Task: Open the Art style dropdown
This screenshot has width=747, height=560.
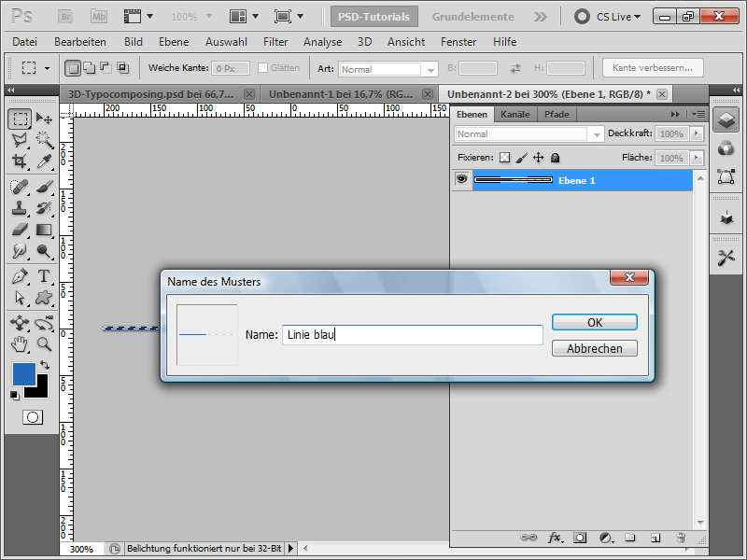Action: point(430,69)
